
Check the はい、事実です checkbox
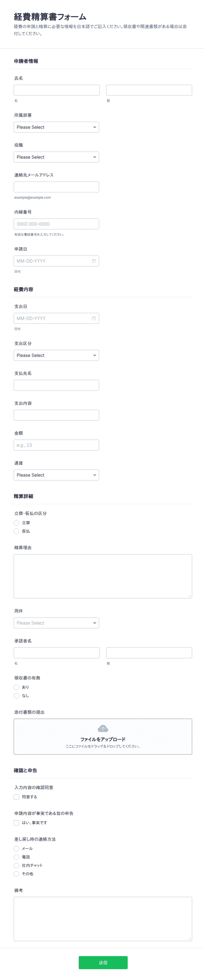[x=16, y=823]
